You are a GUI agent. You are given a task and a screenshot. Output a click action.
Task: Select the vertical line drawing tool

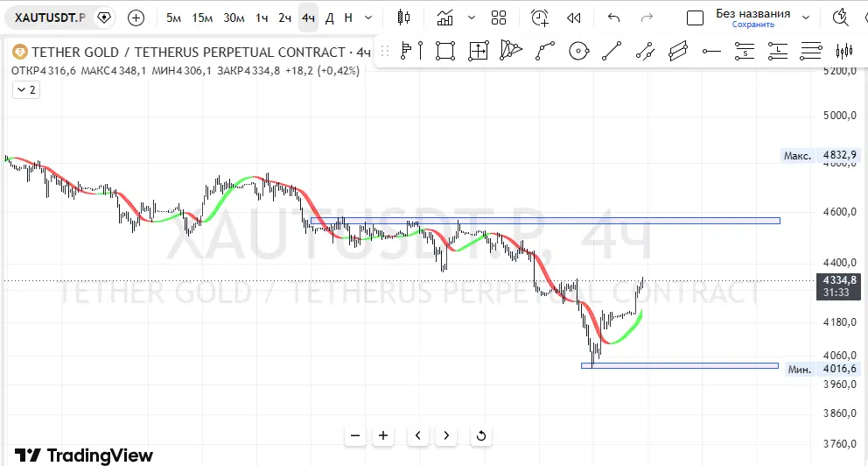click(x=421, y=51)
